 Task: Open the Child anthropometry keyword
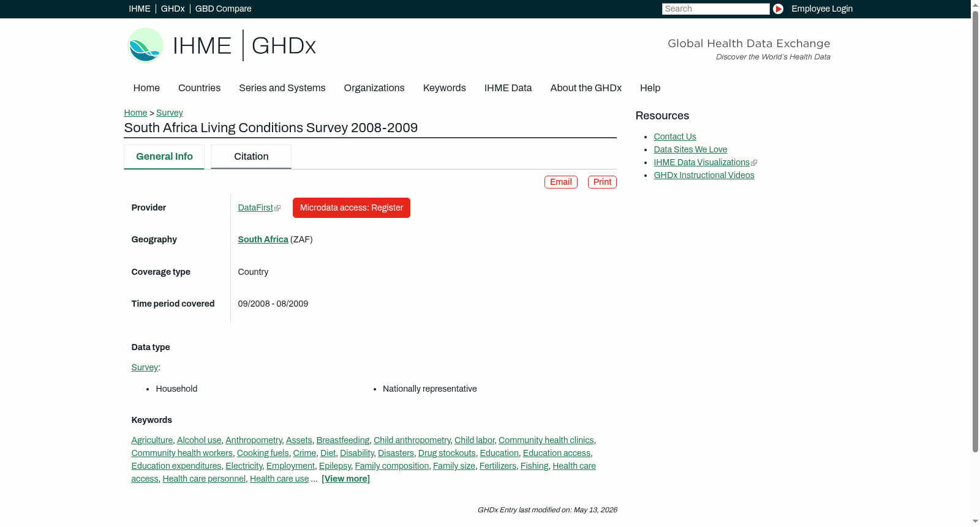[x=412, y=440]
